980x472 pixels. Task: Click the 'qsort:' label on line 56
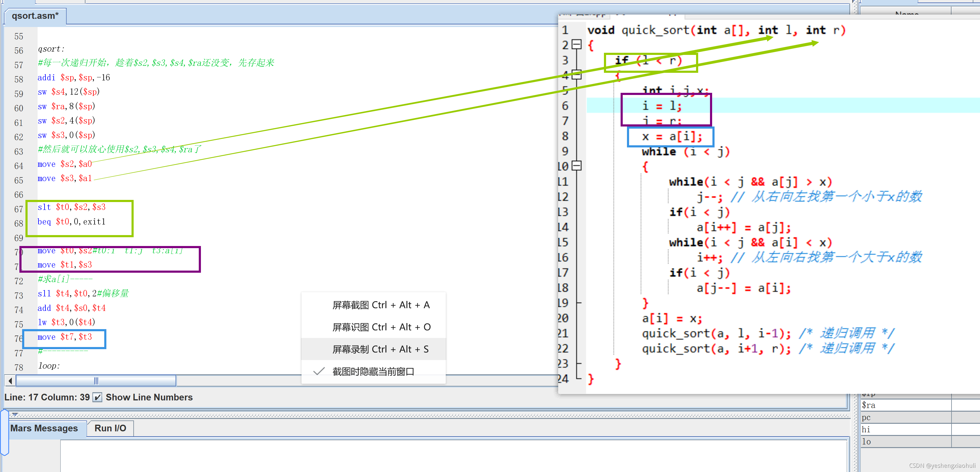click(x=51, y=49)
